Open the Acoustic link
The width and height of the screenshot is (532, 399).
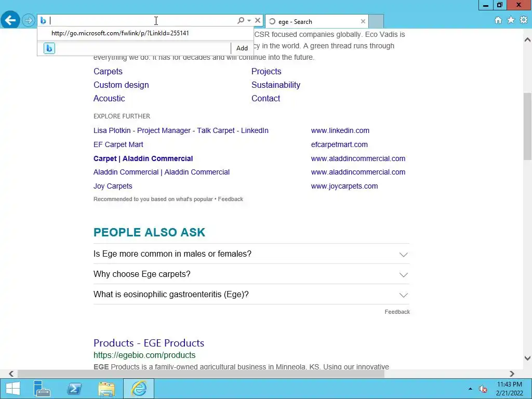tap(109, 98)
